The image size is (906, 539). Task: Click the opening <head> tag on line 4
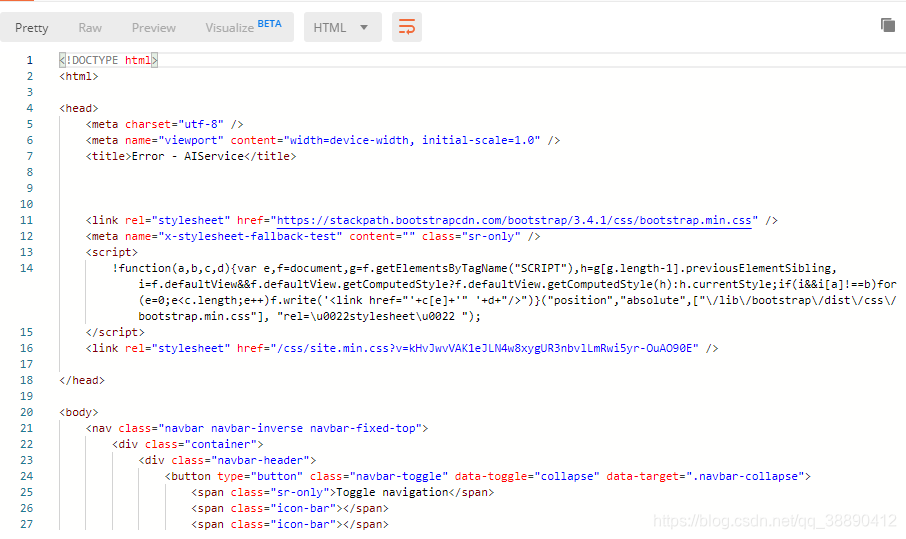[79, 108]
